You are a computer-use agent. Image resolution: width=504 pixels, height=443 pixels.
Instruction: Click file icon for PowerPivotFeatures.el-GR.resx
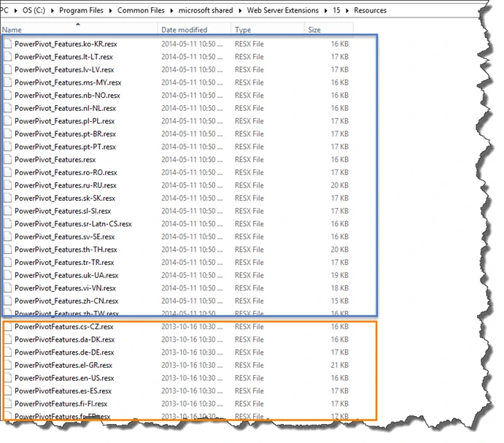[8, 366]
